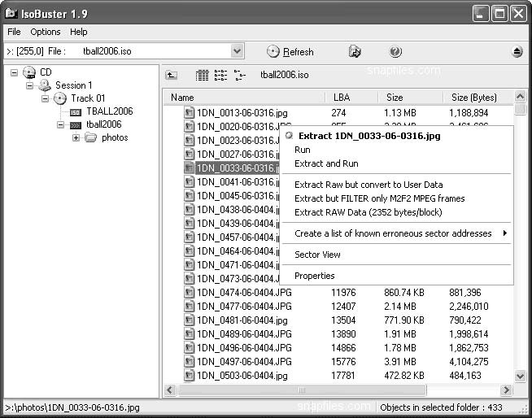Collapse the Session 1 tree node
The width and height of the screenshot is (532, 418).
coord(30,85)
